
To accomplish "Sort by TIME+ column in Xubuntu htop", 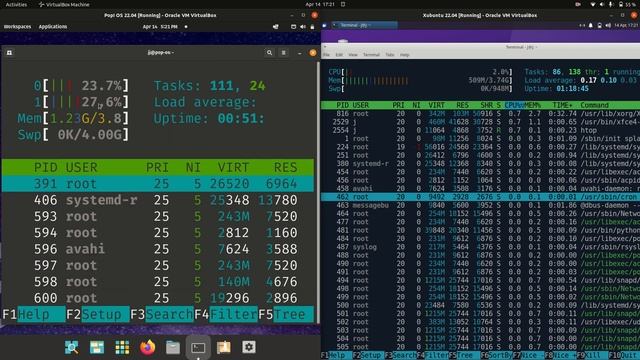I will point(562,105).
